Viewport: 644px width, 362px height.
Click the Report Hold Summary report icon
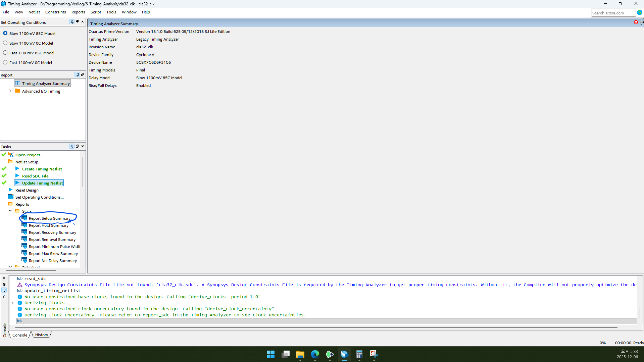(x=24, y=225)
